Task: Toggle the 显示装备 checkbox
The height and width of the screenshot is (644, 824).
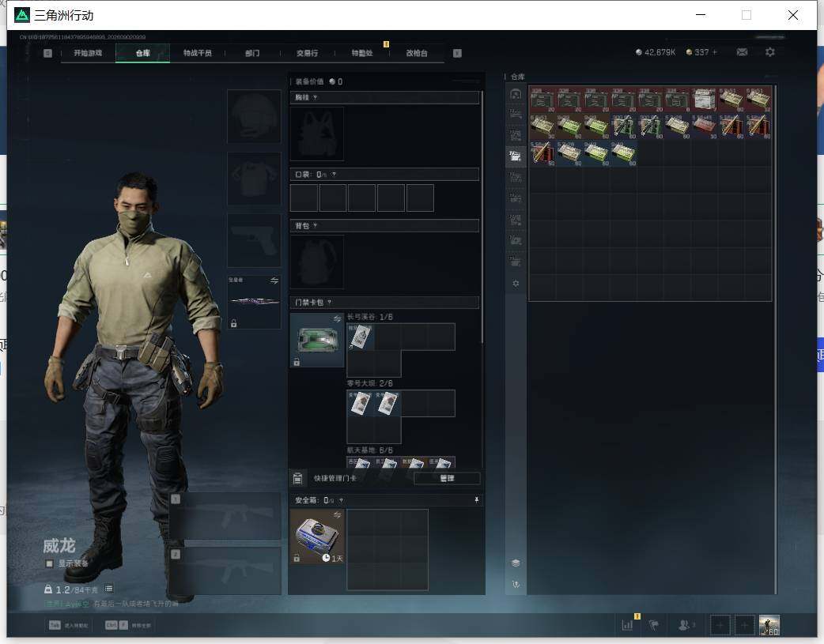Action: point(49,563)
